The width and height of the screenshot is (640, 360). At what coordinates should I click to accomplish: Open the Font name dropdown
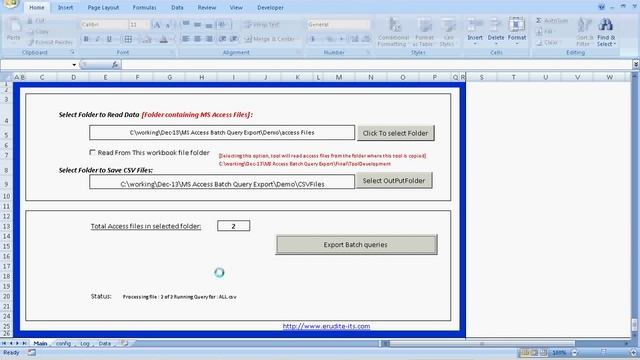(x=125, y=25)
